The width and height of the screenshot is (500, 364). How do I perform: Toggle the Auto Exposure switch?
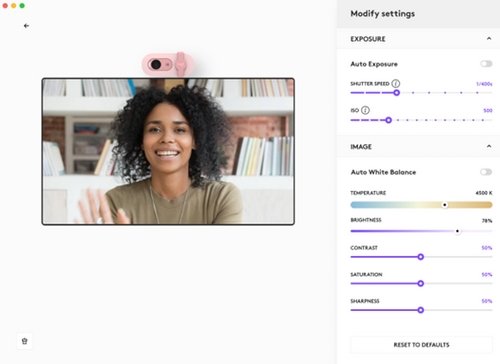[x=486, y=64]
